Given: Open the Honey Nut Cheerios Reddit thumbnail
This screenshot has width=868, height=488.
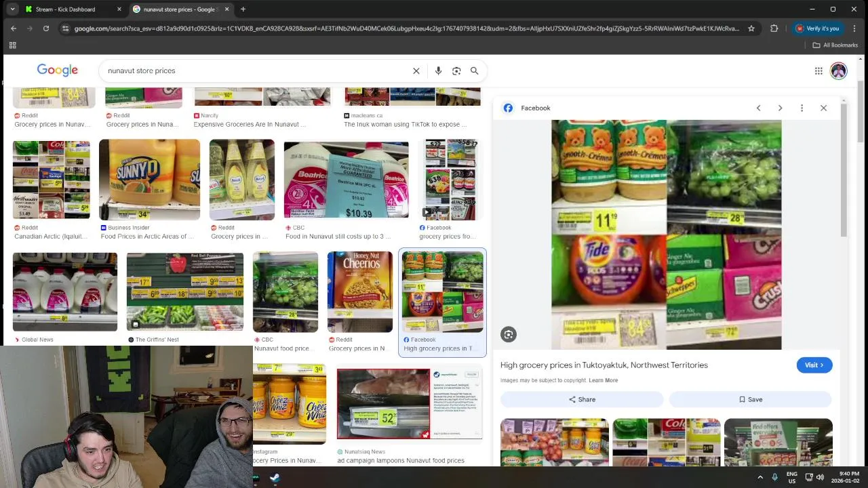Looking at the screenshot, I should click(x=359, y=291).
